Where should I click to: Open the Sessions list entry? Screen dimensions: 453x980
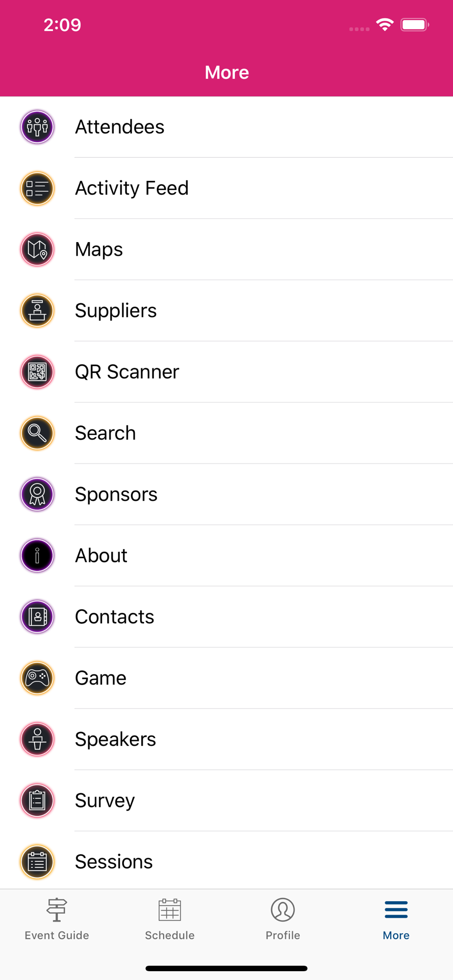coord(114,862)
